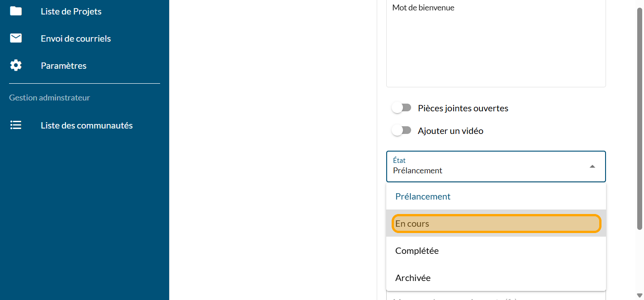The image size is (644, 300).
Task: Click the Gestion adminstrateur section label
Action: (x=49, y=98)
